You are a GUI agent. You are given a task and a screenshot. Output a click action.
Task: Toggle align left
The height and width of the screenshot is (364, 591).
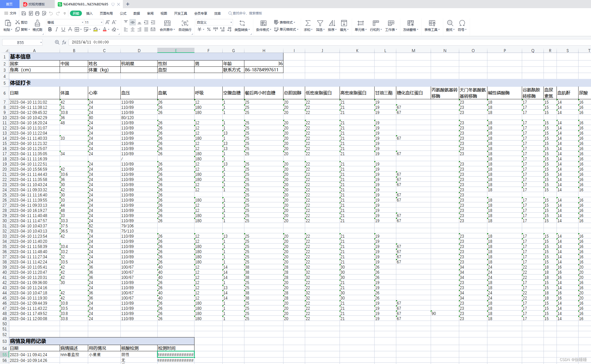point(126,29)
